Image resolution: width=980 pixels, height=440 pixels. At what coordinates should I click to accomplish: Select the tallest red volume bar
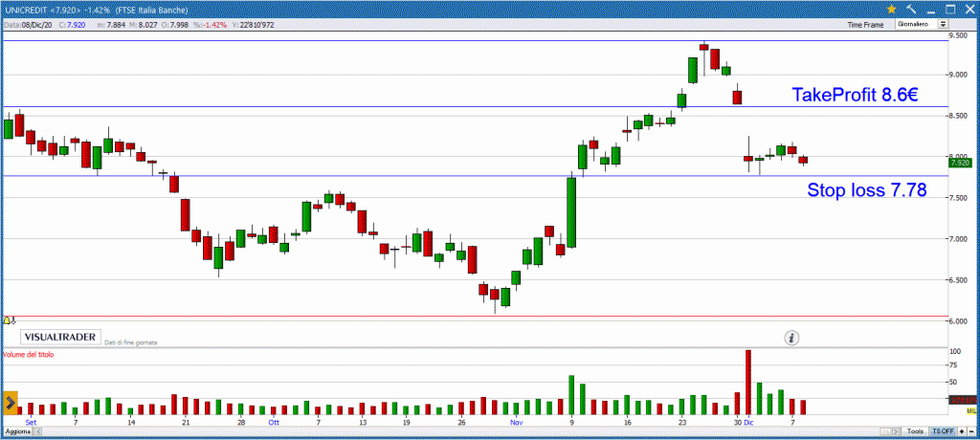748,382
